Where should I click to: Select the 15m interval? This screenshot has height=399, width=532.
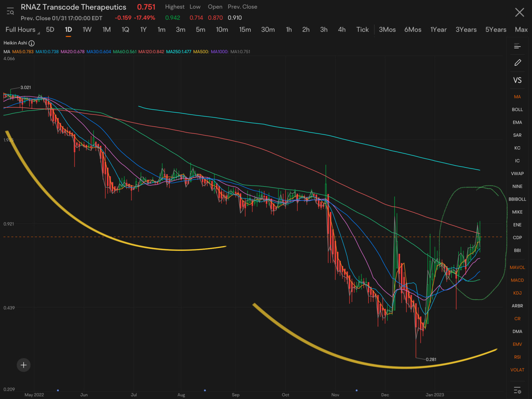pos(245,30)
